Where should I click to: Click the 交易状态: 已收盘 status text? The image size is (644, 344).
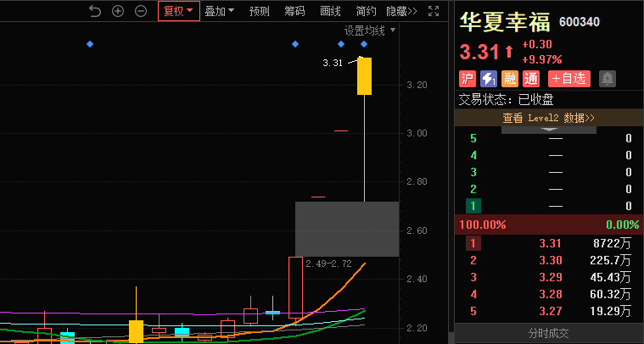(x=506, y=99)
